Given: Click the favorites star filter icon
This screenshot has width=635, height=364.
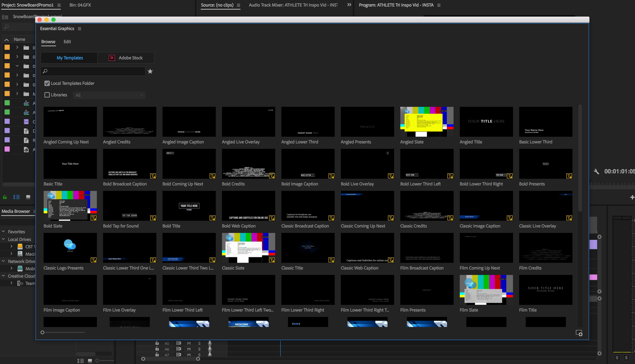Looking at the screenshot, I should (150, 72).
